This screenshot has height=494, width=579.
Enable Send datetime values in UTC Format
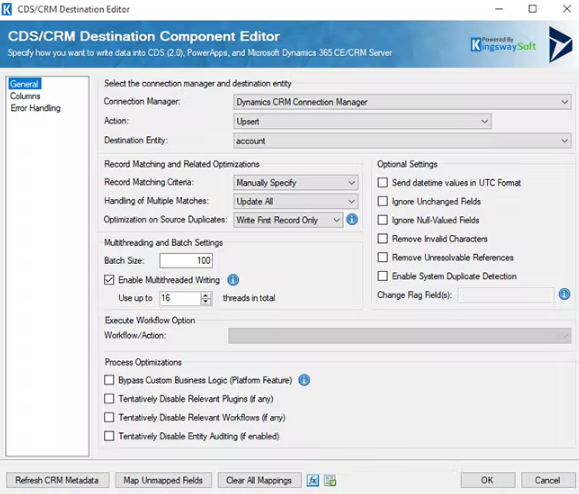[x=383, y=182]
